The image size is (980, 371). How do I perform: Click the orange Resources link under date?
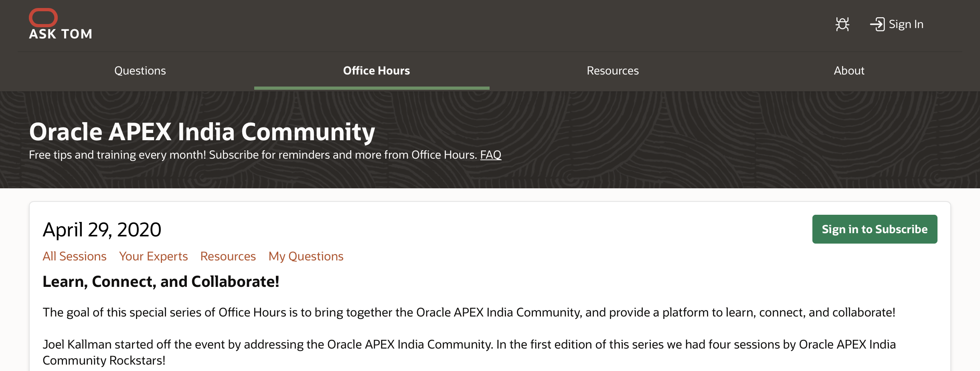click(x=228, y=256)
